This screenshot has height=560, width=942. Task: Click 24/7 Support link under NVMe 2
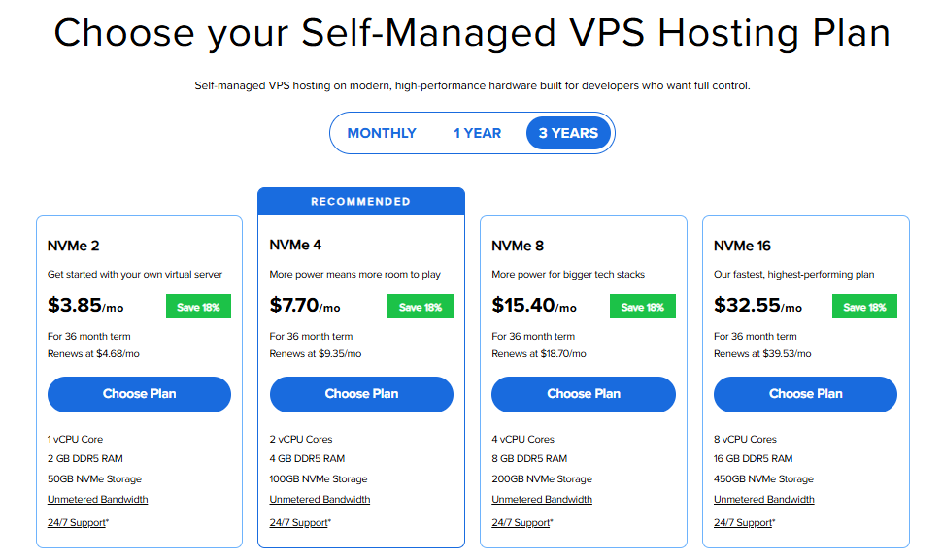[76, 521]
